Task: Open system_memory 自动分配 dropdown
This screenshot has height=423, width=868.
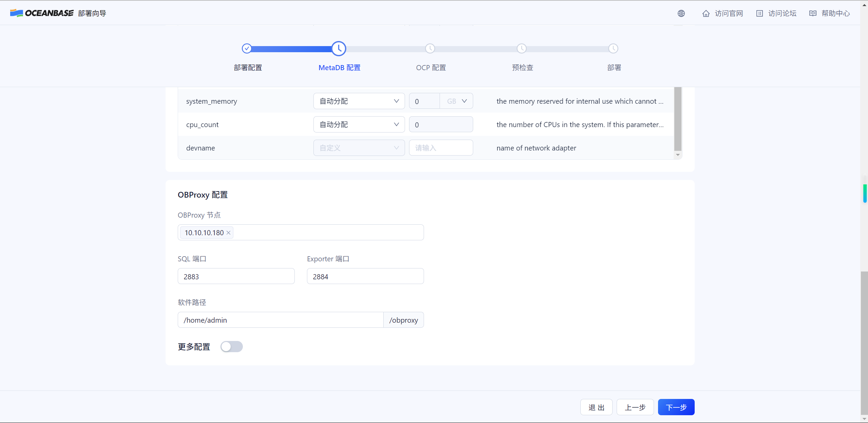Action: pos(359,101)
